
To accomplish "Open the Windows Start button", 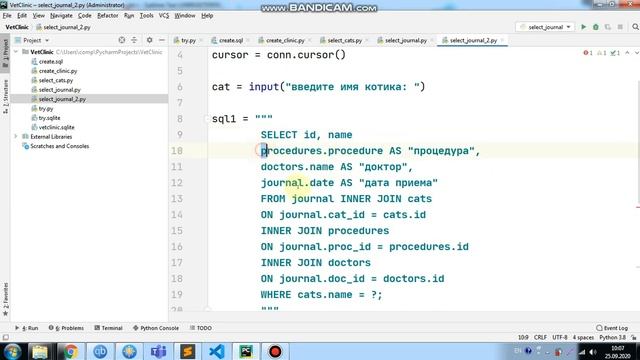I will pos(13,351).
